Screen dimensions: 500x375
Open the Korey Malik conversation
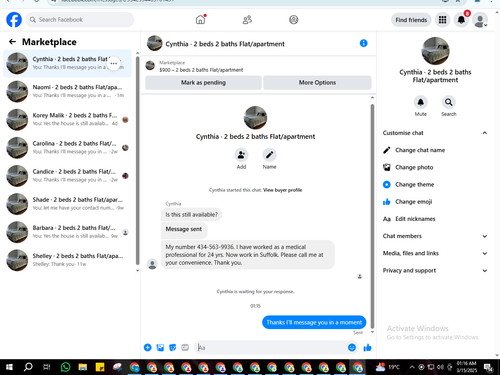point(68,119)
